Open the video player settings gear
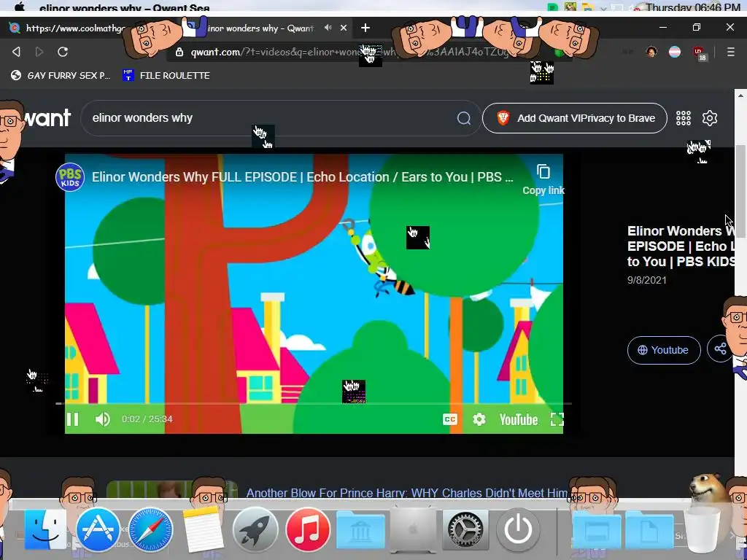Screen dimensions: 747x560 479,419
